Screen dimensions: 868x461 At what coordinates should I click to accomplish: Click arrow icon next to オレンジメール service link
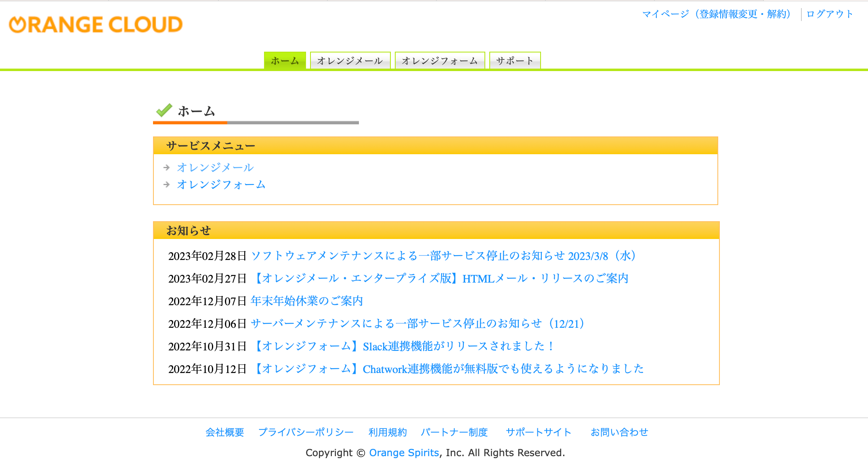(x=167, y=167)
